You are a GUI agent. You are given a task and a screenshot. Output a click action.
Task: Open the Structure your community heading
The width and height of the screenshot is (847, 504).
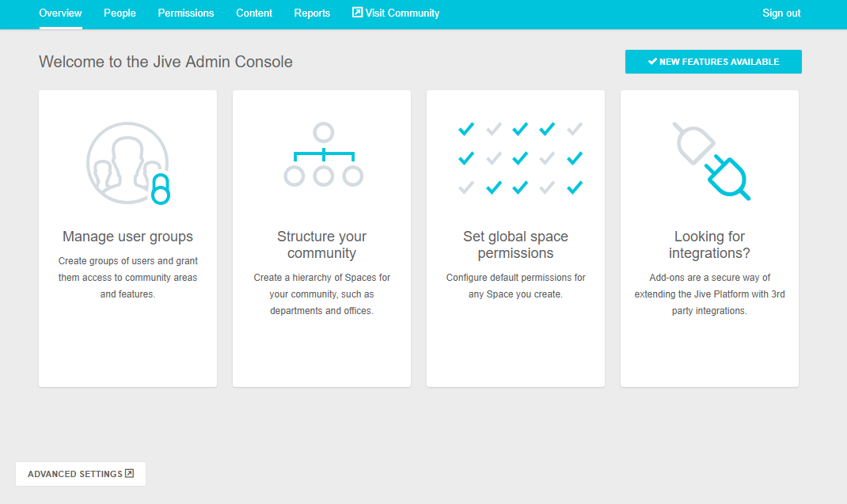pyautogui.click(x=321, y=244)
